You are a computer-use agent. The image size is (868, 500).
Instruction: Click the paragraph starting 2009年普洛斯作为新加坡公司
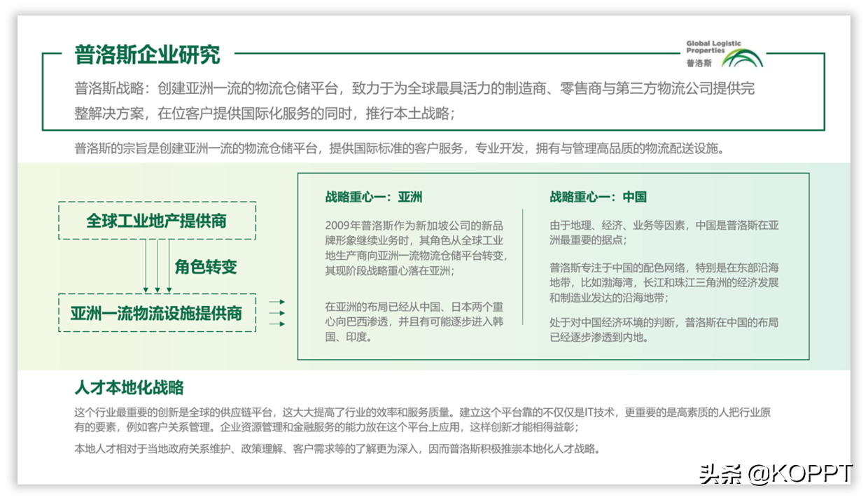[x=416, y=248]
